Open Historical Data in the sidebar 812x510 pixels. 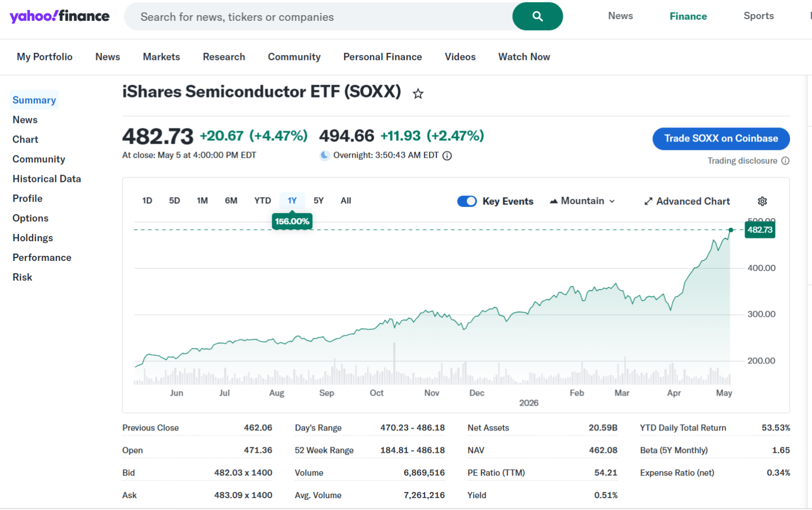(x=47, y=179)
